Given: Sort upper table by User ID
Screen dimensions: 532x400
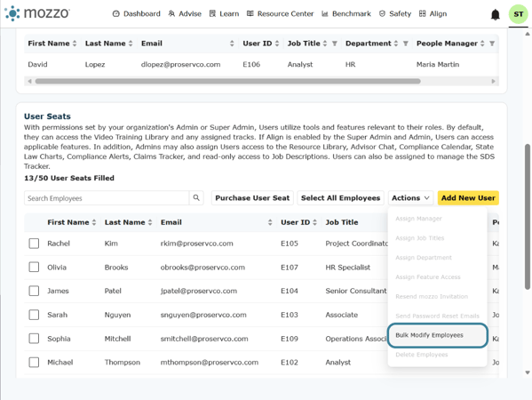Looking at the screenshot, I should click(x=277, y=44).
